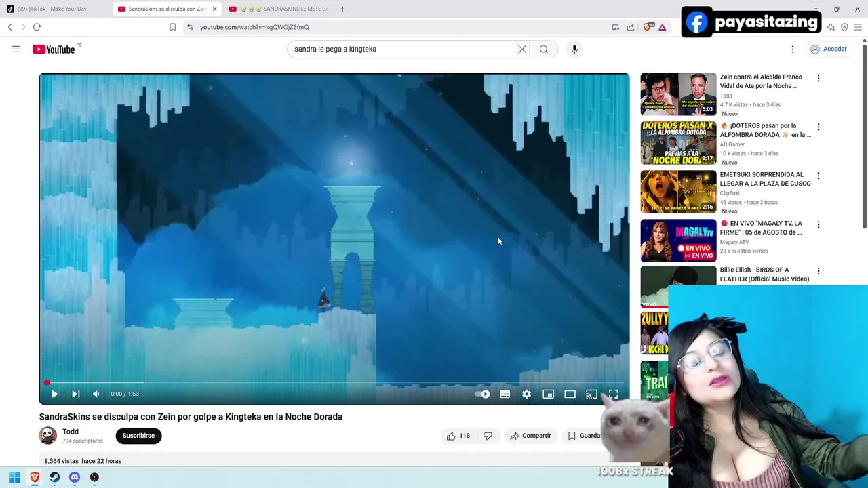
Task: Click the Compartir share button
Action: click(530, 436)
